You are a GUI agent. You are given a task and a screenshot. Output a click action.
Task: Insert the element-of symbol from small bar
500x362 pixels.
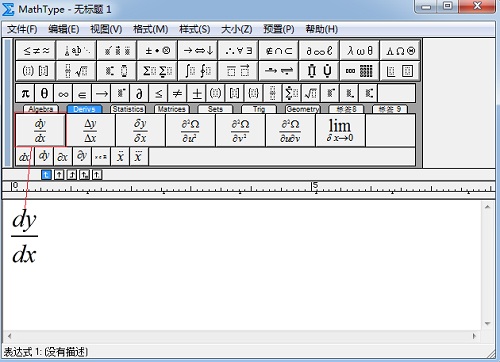click(82, 93)
